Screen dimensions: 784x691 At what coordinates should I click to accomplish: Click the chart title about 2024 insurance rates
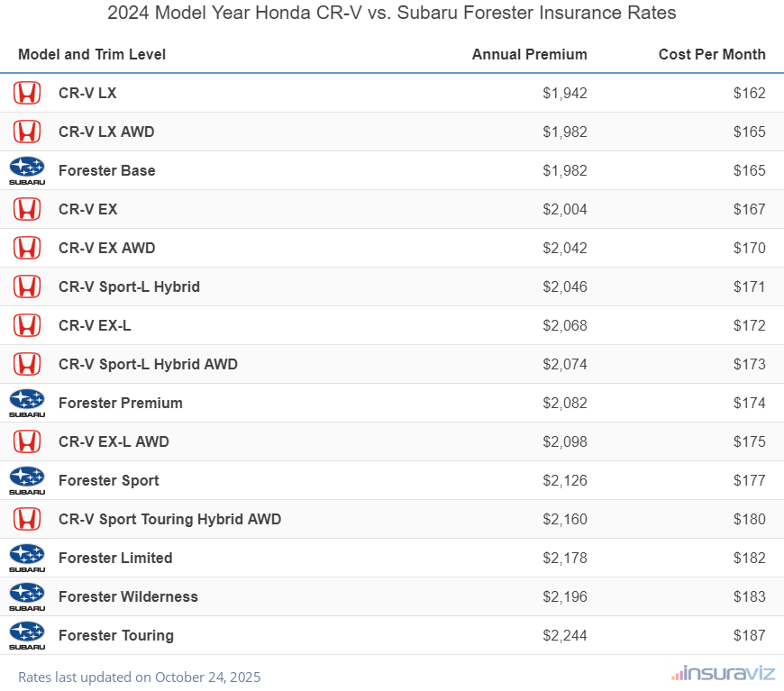pos(392,13)
